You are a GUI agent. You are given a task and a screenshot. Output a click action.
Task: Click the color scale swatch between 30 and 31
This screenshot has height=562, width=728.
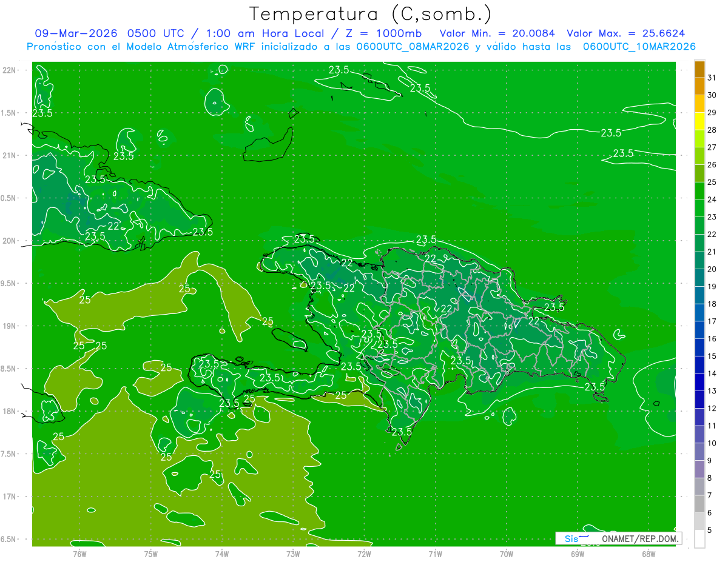[699, 86]
